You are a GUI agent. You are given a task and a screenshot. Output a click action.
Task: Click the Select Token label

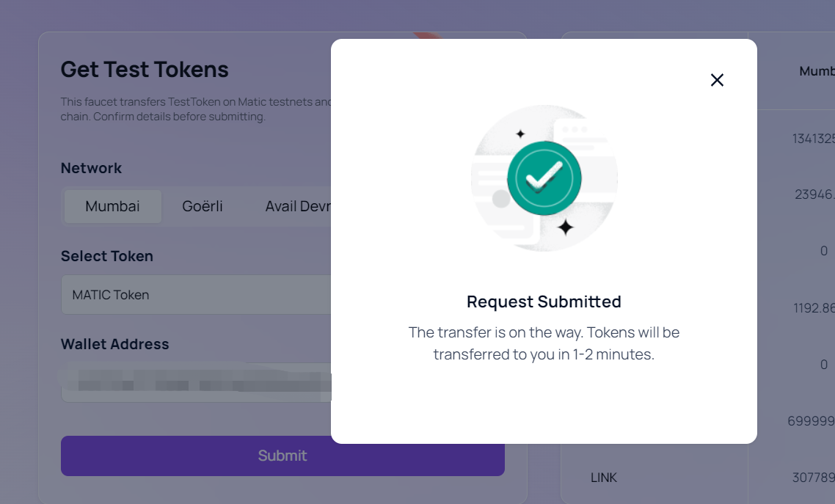pos(107,256)
